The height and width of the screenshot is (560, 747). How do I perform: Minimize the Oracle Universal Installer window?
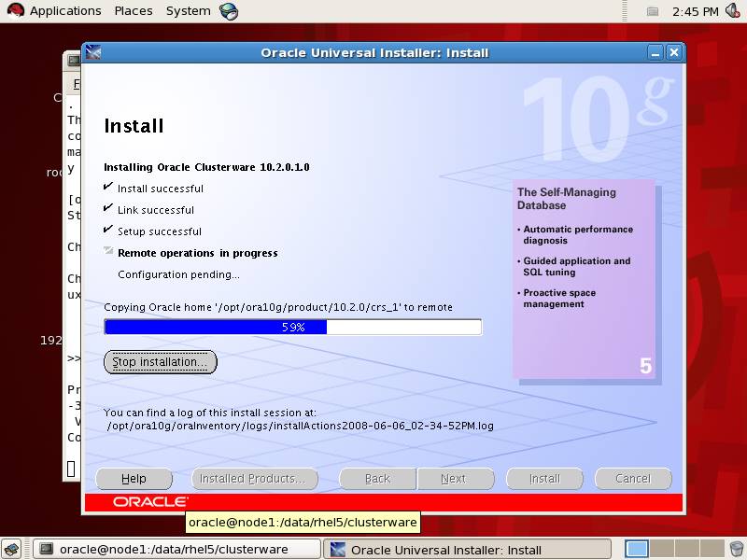tap(655, 52)
